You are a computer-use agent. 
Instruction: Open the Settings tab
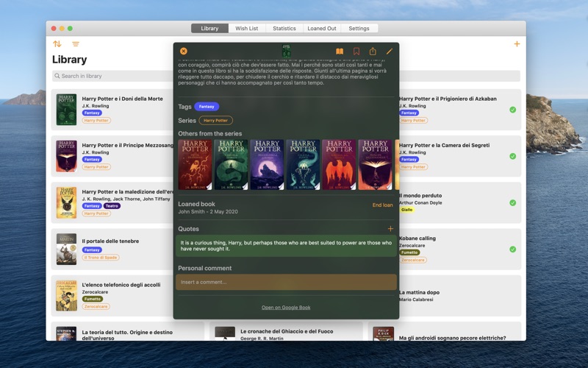coord(359,28)
